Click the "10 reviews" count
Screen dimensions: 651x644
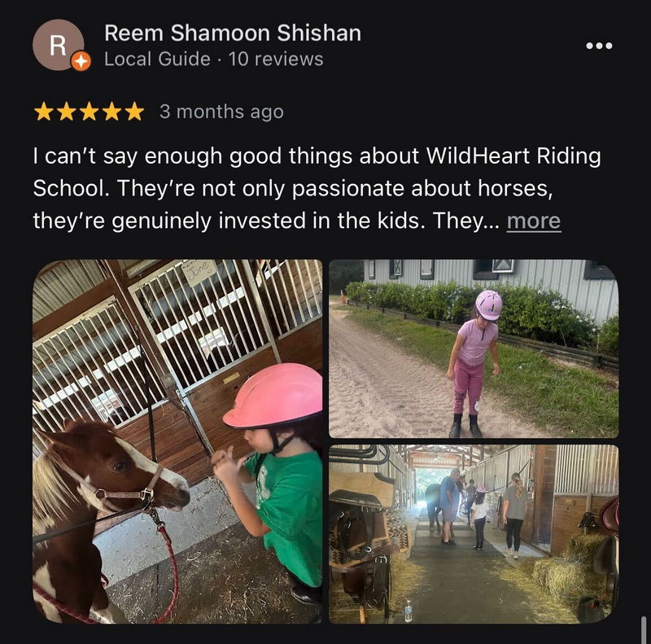coord(276,59)
